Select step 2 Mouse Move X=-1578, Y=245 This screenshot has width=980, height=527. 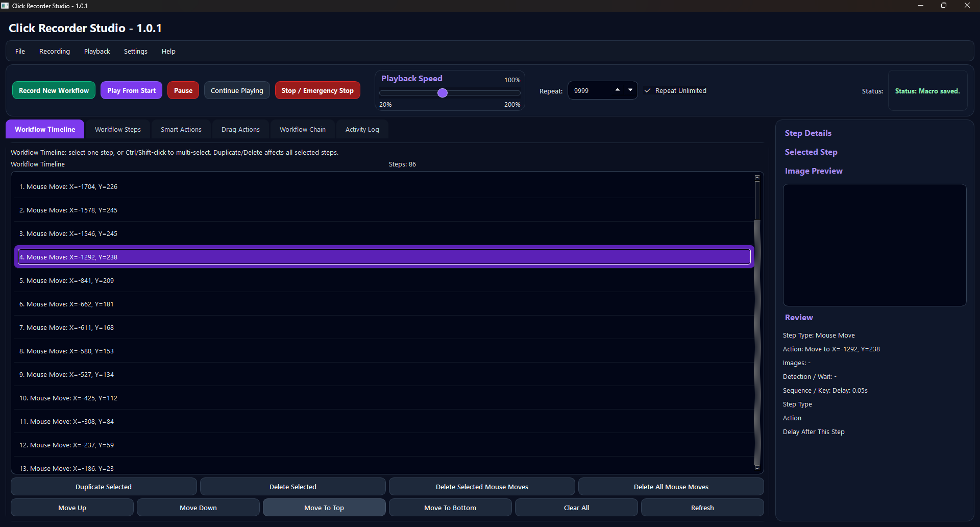[384, 210]
